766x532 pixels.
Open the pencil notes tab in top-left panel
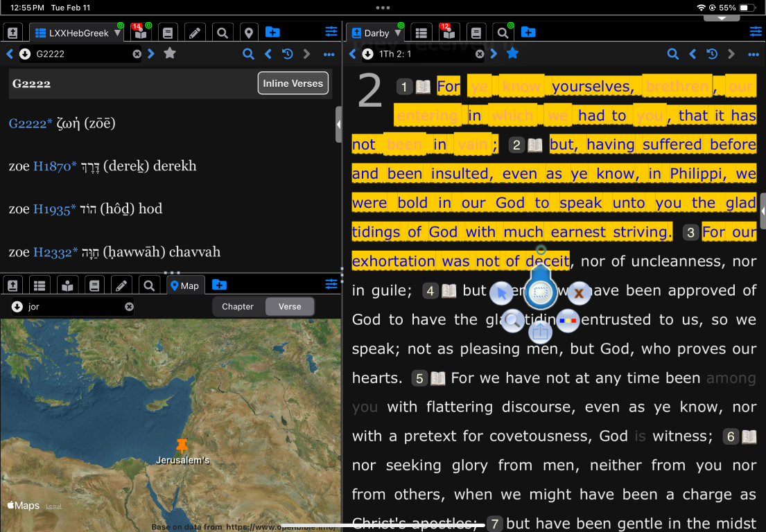coord(195,33)
